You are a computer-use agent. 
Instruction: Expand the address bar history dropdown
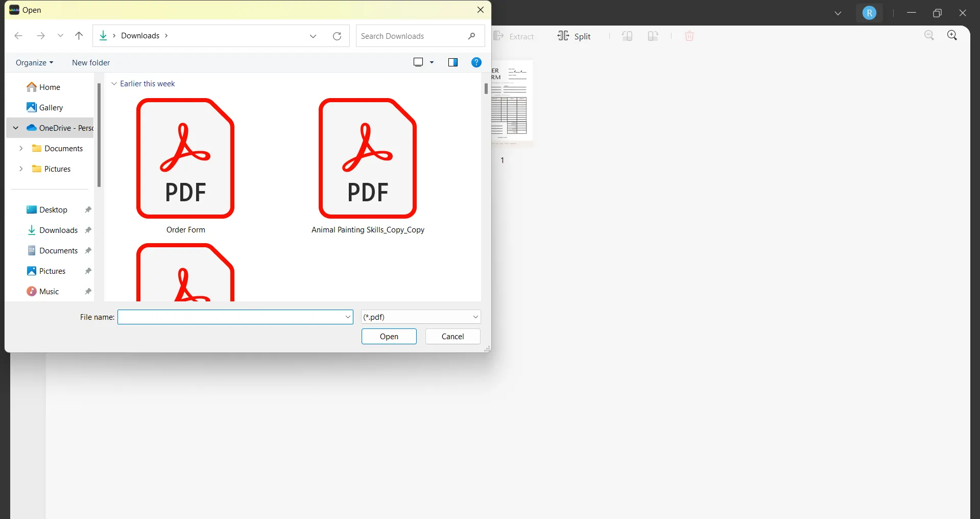[313, 36]
